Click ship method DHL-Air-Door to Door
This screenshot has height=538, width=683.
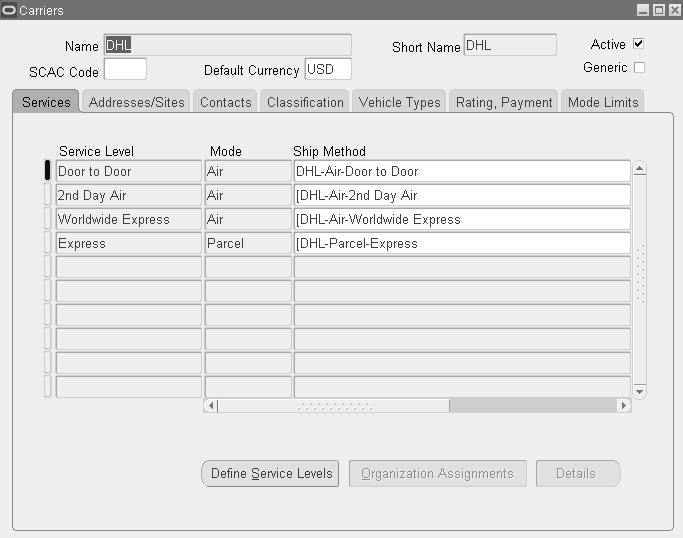pyautogui.click(x=462, y=171)
